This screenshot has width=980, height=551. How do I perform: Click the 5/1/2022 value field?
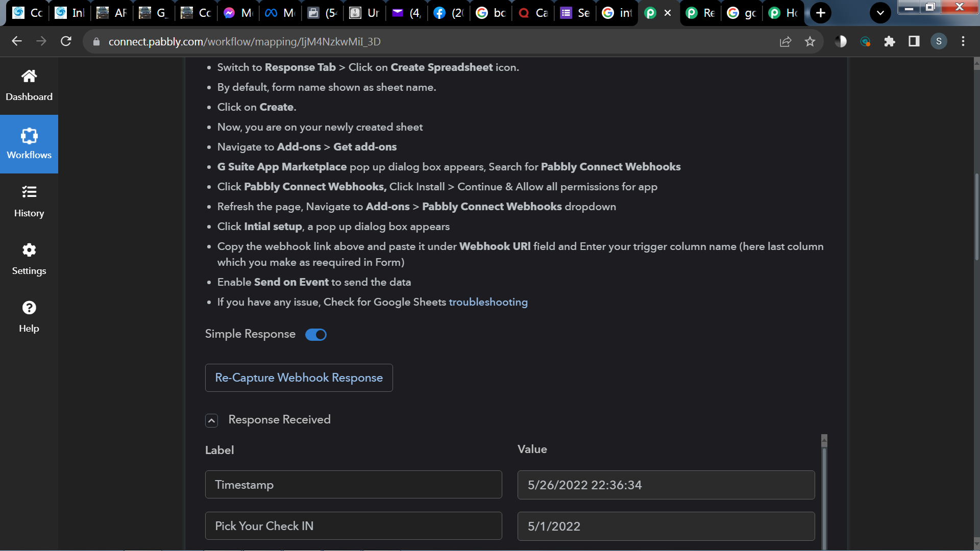click(x=666, y=526)
